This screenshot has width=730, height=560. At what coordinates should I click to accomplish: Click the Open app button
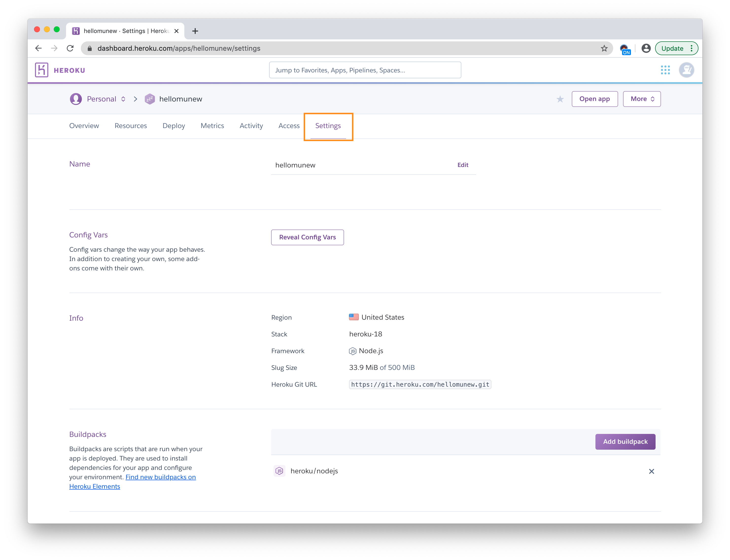pos(594,99)
